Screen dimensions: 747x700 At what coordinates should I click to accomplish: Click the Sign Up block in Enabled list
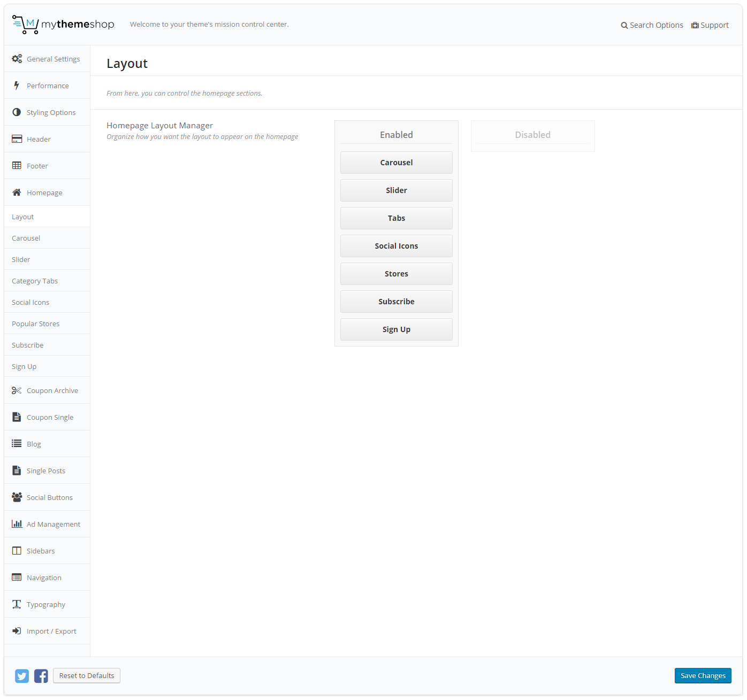(x=396, y=329)
